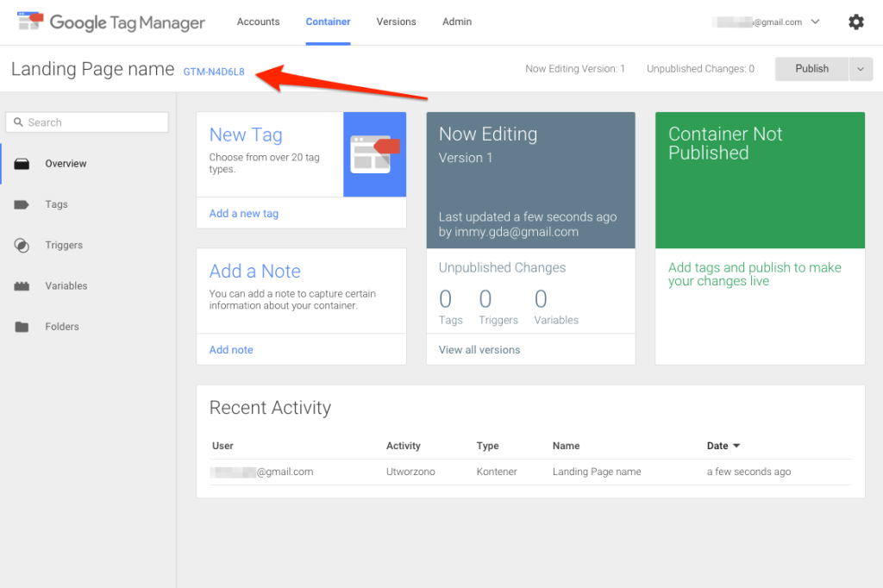Image resolution: width=883 pixels, height=588 pixels.
Task: Click Now Editing Version: 1 status text
Action: 575,69
